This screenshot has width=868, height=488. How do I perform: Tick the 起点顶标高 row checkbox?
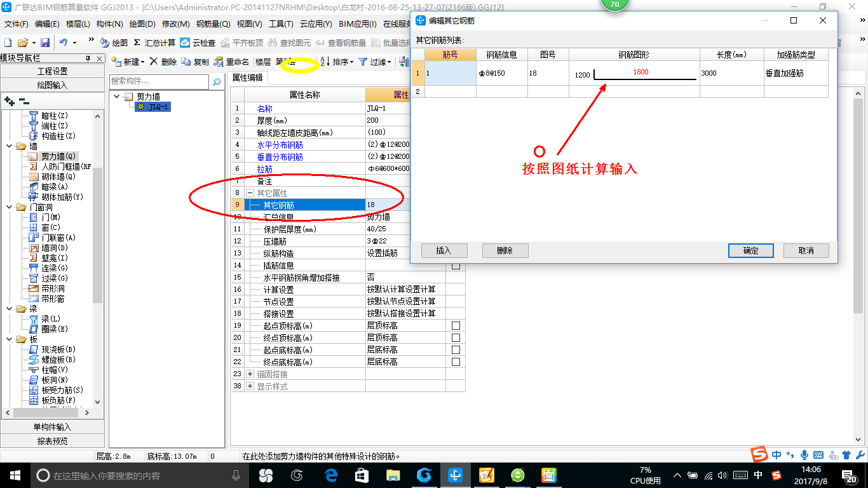[x=456, y=326]
